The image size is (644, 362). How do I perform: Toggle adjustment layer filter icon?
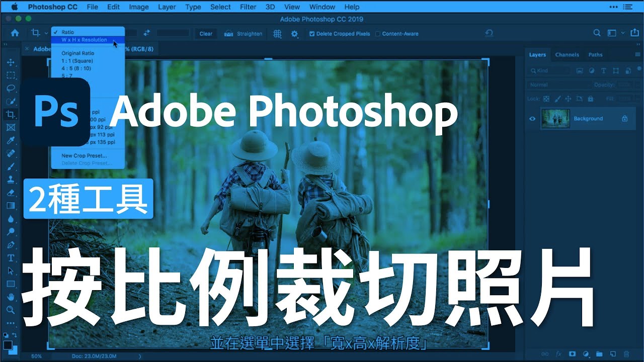pyautogui.click(x=592, y=71)
